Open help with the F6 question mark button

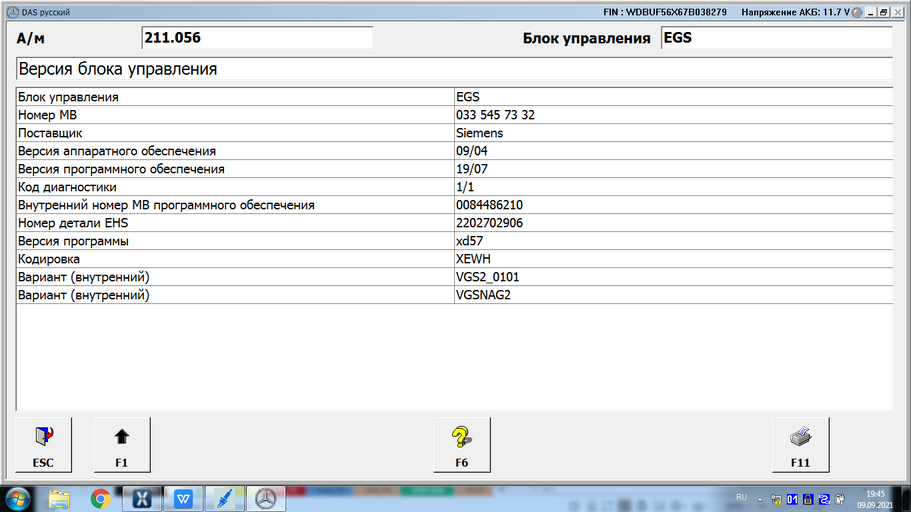point(462,445)
